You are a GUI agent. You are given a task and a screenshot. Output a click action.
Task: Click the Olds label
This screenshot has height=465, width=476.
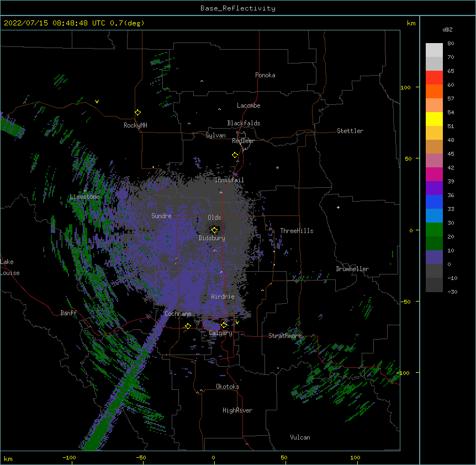[x=214, y=218]
